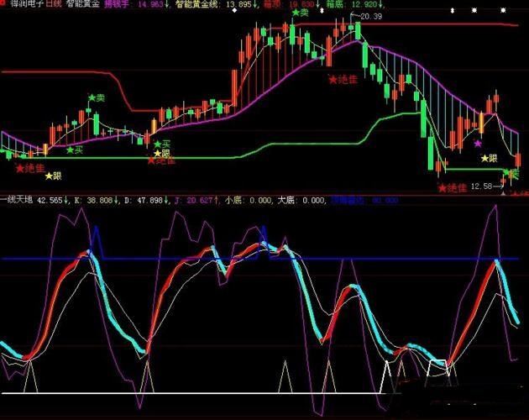Click the leftmost red 绝佳 star signal
The width and height of the screenshot is (529, 420).
[30, 168]
